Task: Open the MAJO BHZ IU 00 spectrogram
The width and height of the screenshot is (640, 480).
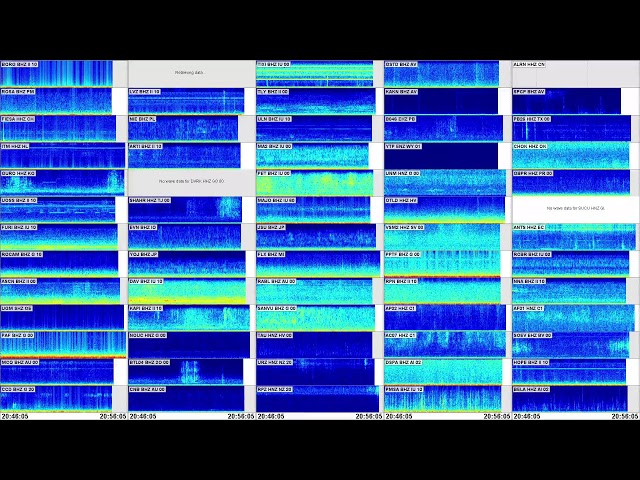Action: coord(313,210)
